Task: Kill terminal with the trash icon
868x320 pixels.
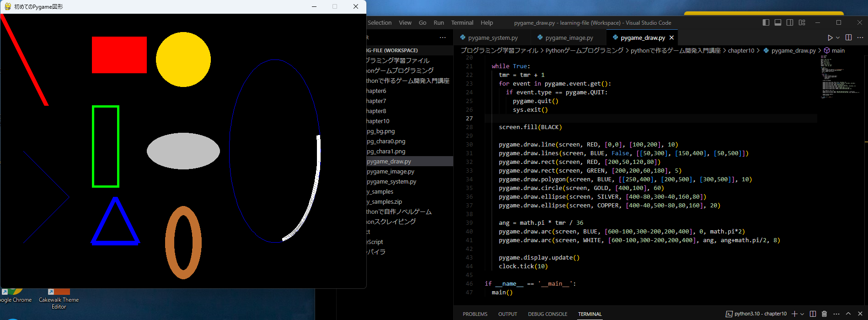Action: (x=824, y=314)
